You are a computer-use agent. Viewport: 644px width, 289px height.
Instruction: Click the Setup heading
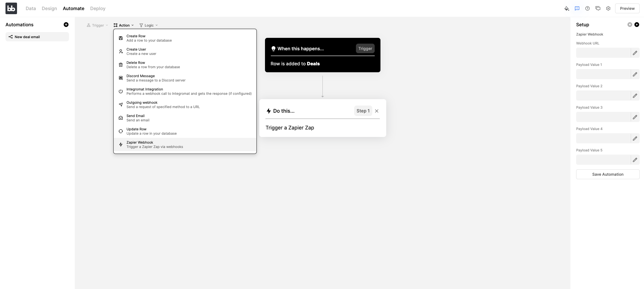pyautogui.click(x=583, y=25)
